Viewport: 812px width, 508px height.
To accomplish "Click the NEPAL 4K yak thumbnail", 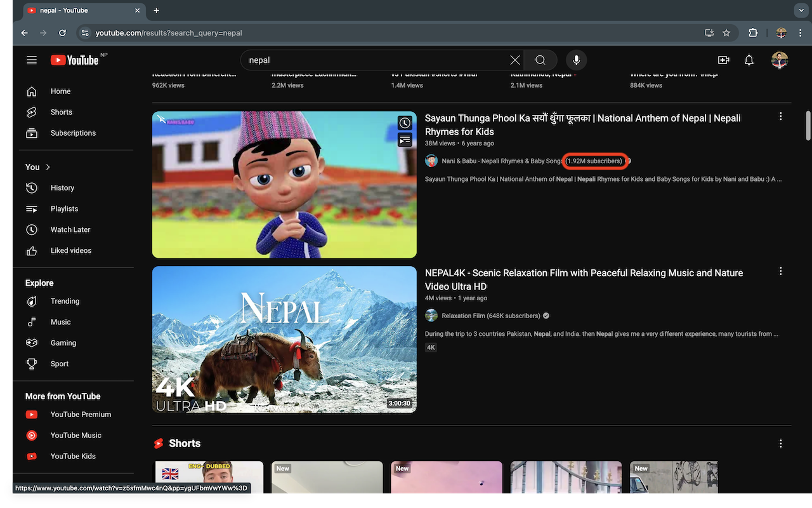I will tap(284, 339).
